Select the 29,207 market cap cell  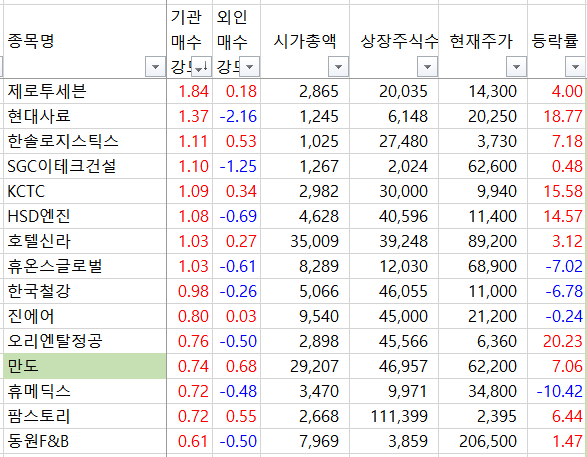[305, 366]
